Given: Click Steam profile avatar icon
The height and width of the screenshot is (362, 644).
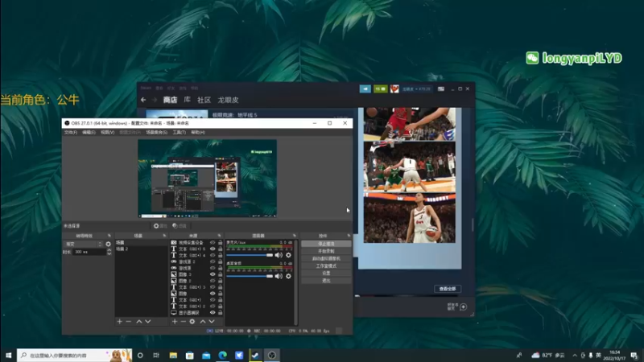Looking at the screenshot, I should coord(394,88).
